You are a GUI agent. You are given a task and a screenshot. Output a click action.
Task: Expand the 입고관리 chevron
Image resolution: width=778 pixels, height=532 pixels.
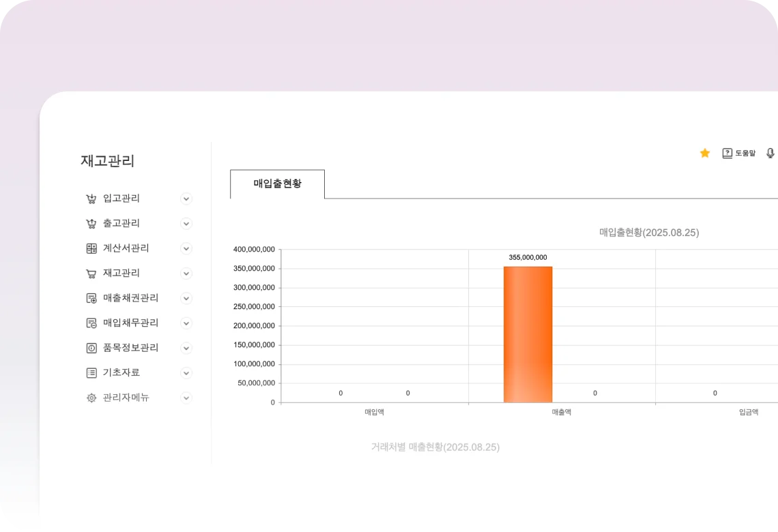[x=186, y=199]
